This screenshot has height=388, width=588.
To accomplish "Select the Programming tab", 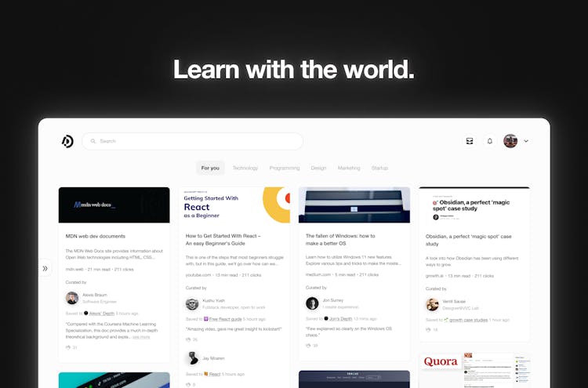I will point(285,168).
